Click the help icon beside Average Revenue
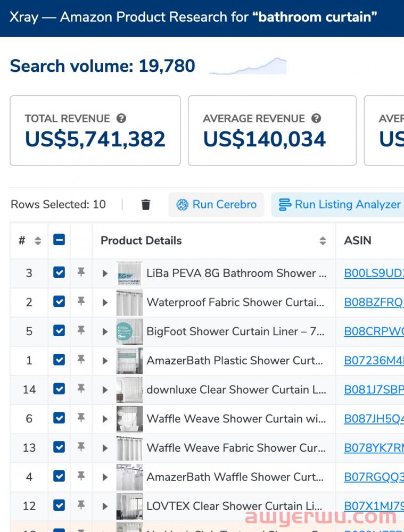 [316, 119]
